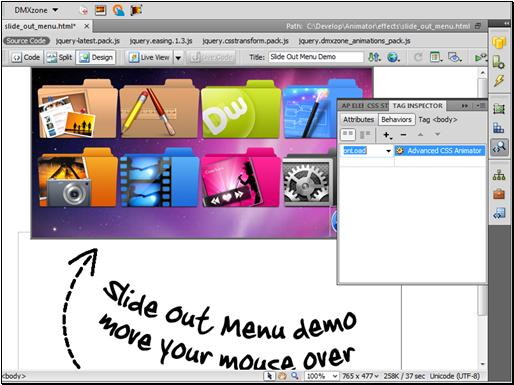Click the pink music folder icon

pos(241,178)
